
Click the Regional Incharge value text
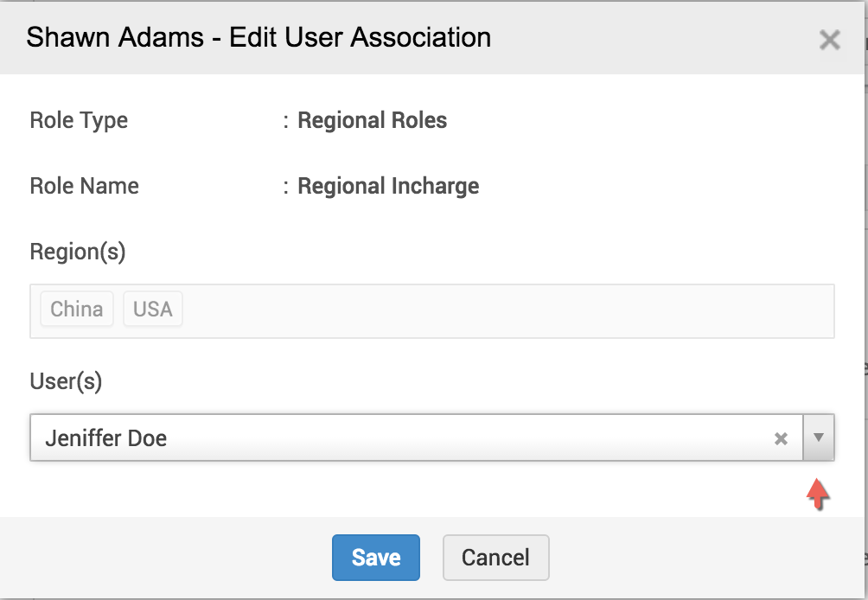point(388,186)
